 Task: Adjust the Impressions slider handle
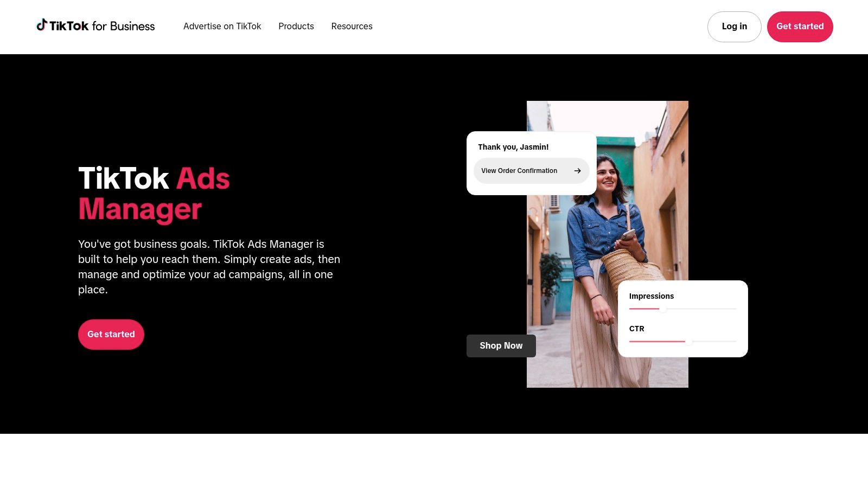tap(663, 309)
